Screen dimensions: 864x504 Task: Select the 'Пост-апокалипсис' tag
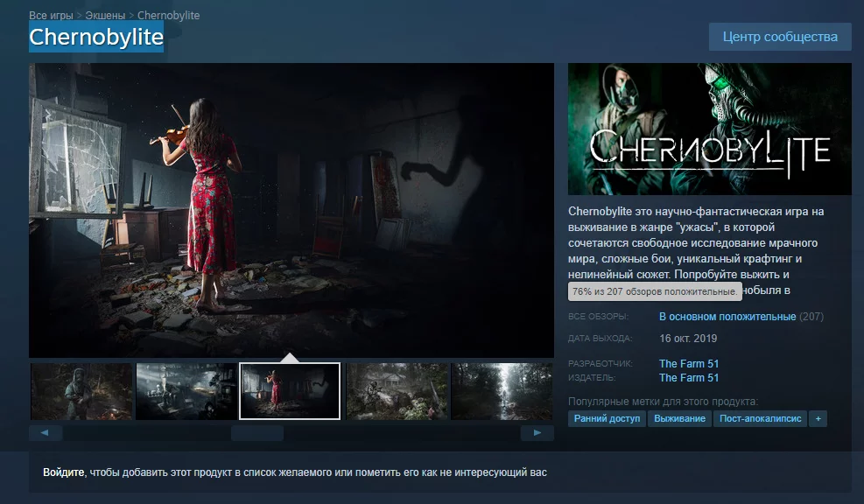click(761, 418)
